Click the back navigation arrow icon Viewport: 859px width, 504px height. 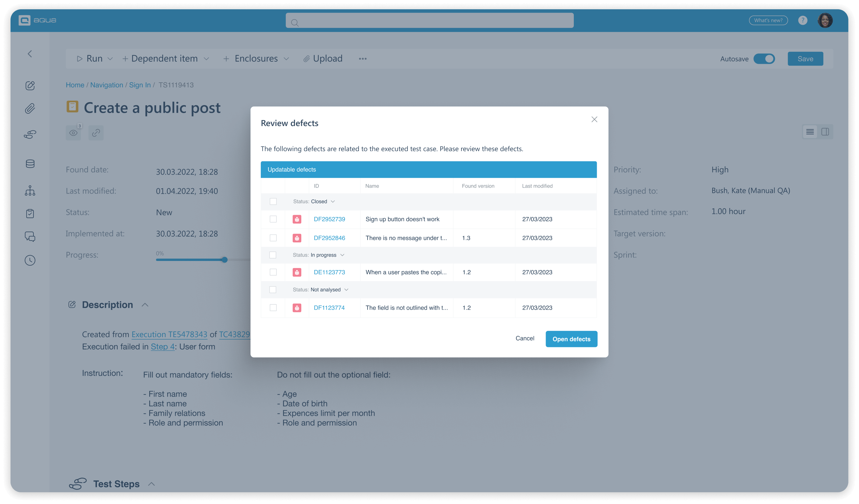(30, 54)
